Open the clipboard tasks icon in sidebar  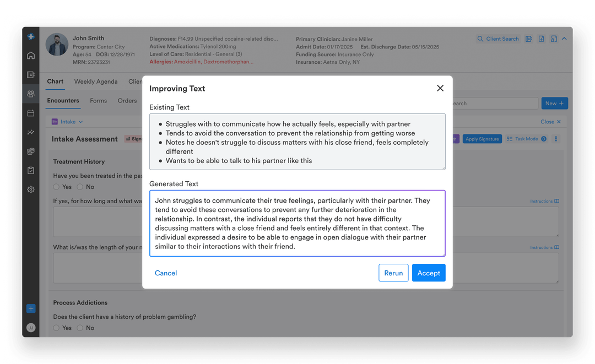31,170
